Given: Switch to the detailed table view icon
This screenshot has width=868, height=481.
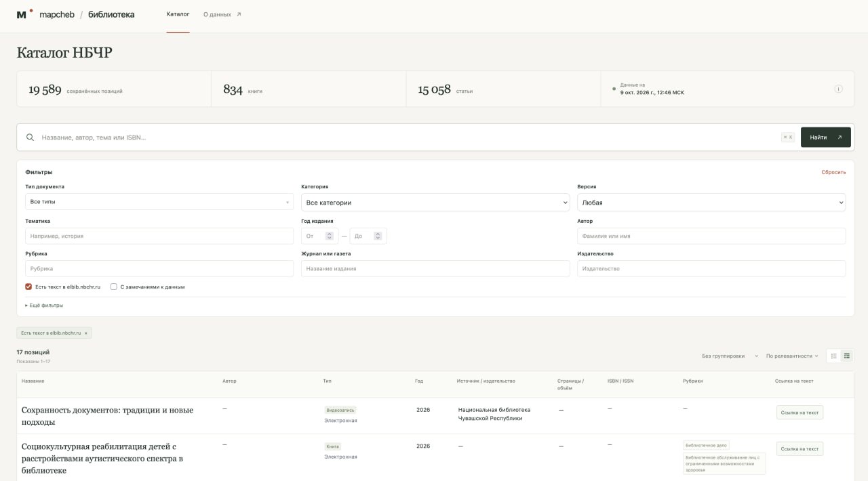Looking at the screenshot, I should tap(847, 356).
